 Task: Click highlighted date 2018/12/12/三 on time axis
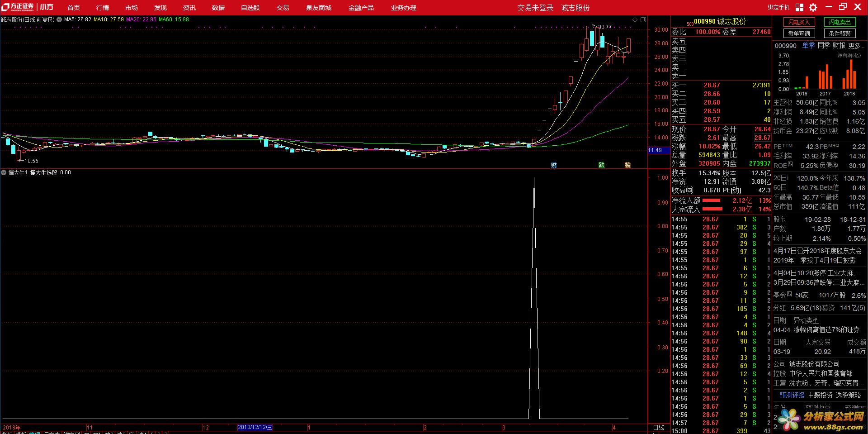click(x=255, y=427)
